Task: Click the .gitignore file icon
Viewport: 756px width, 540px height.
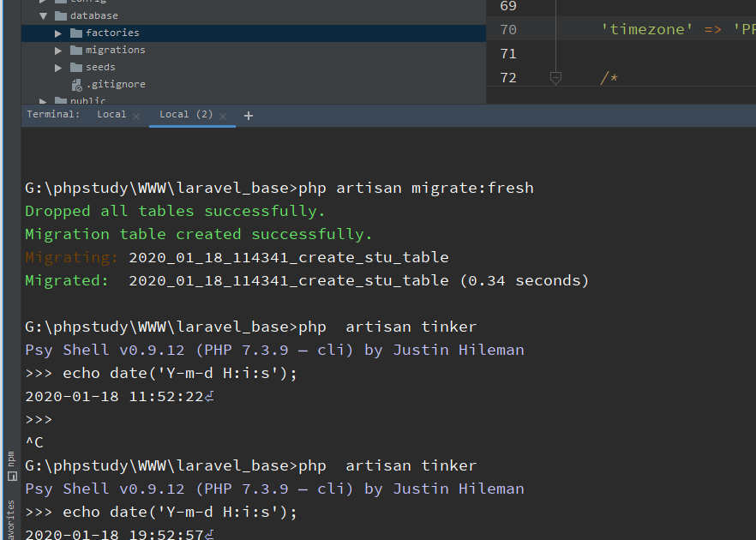Action: point(76,84)
